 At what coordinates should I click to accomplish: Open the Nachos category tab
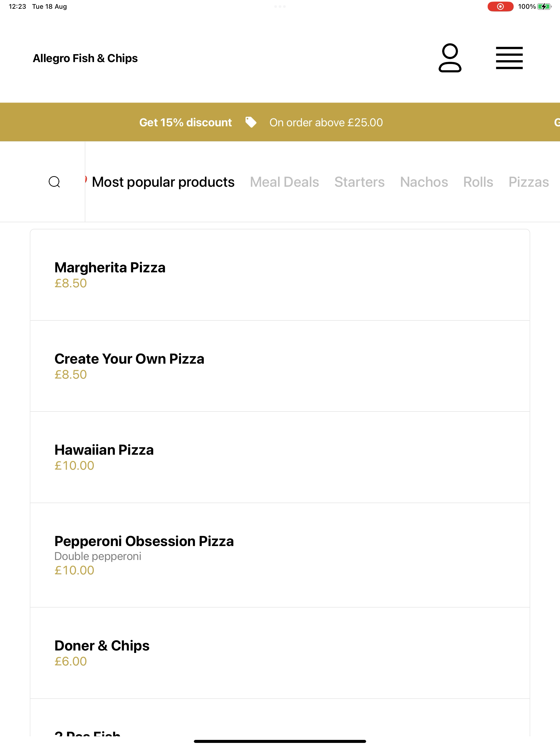[x=424, y=182]
